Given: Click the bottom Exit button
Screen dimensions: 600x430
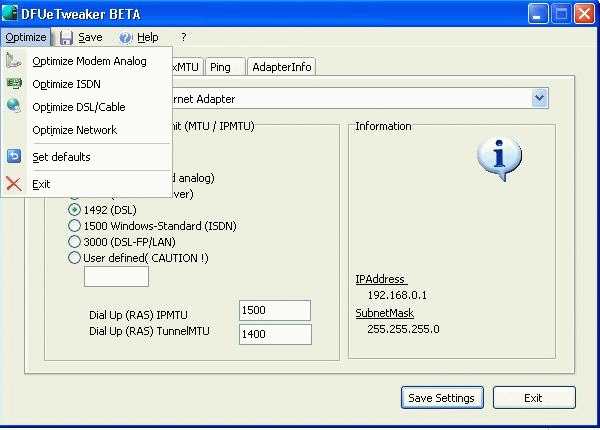Looking at the screenshot, I should [x=534, y=398].
